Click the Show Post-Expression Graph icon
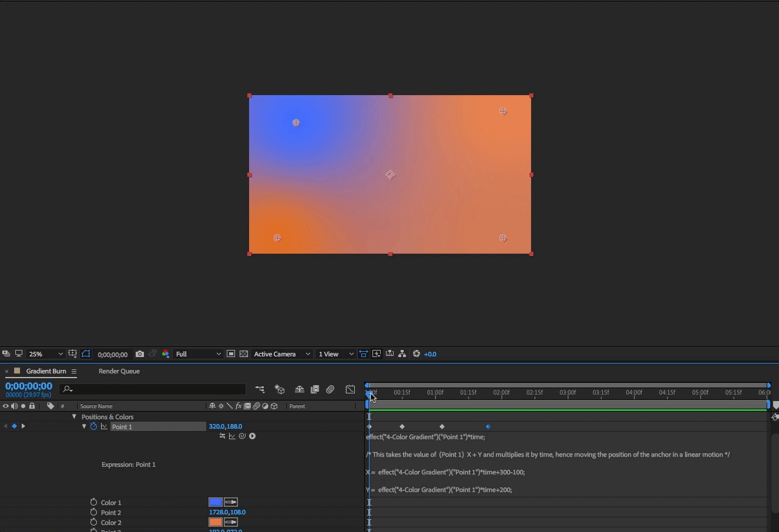 pos(232,436)
